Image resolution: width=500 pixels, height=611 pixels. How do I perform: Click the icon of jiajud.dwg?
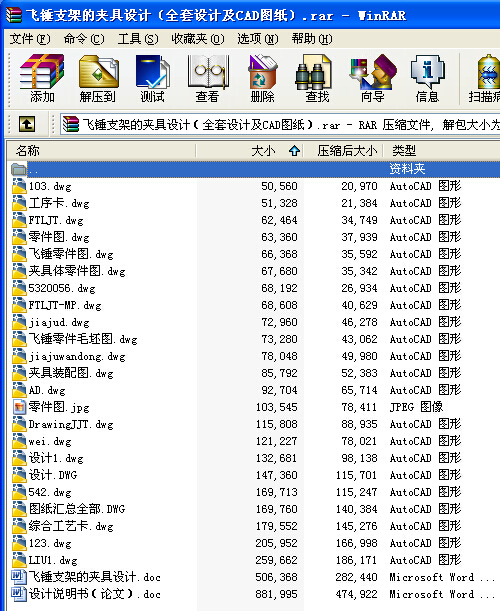click(x=19, y=322)
